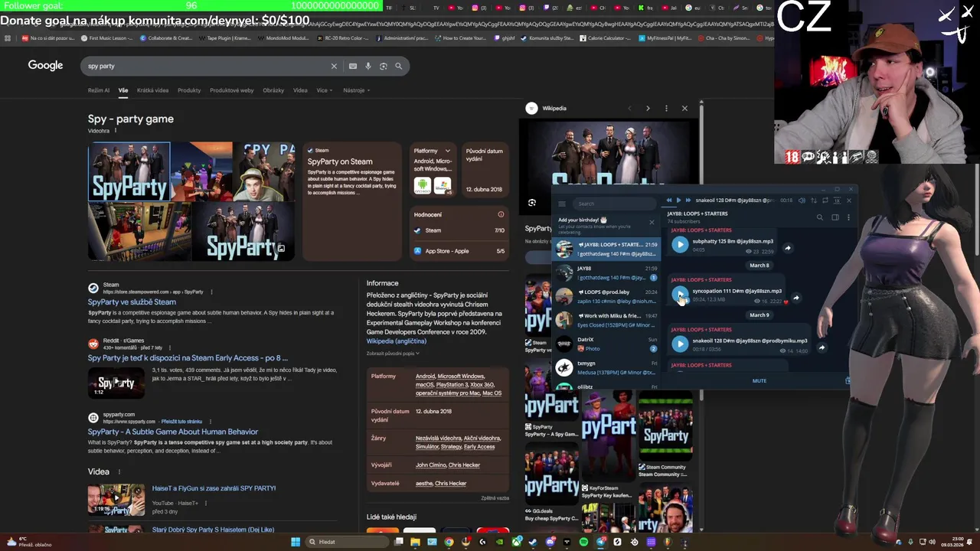Open SpyParty on Steam card

[351, 201]
